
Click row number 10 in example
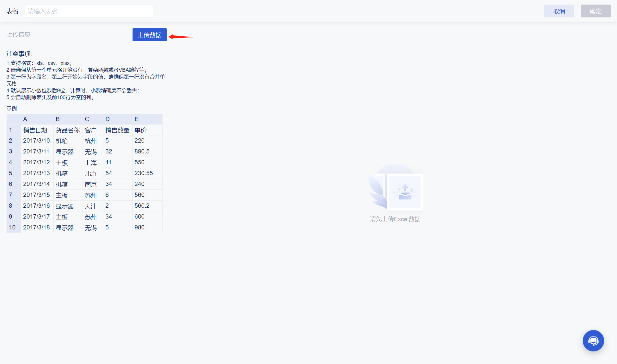click(x=12, y=227)
